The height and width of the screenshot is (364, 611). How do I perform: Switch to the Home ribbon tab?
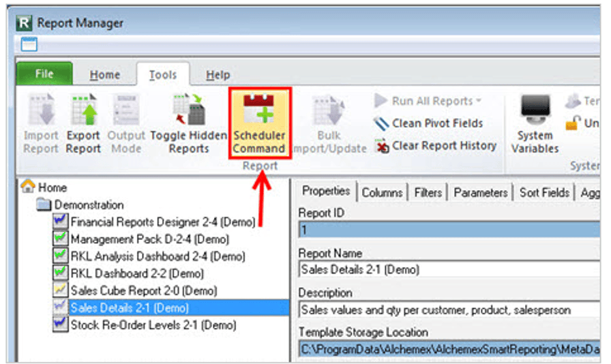104,75
